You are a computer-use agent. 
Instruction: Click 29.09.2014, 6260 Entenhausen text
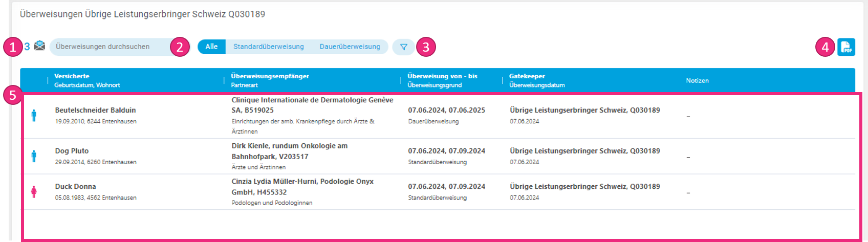(96, 162)
